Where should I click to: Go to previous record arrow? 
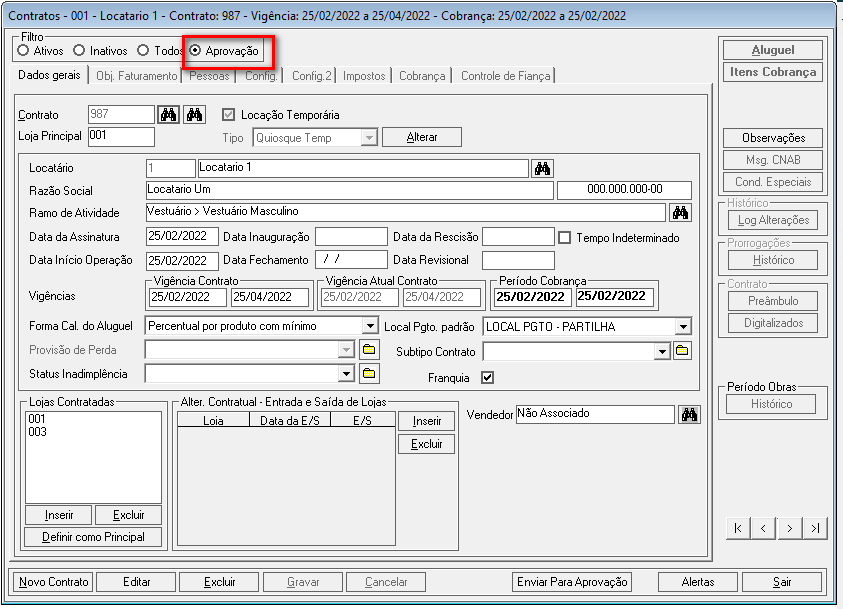(763, 528)
